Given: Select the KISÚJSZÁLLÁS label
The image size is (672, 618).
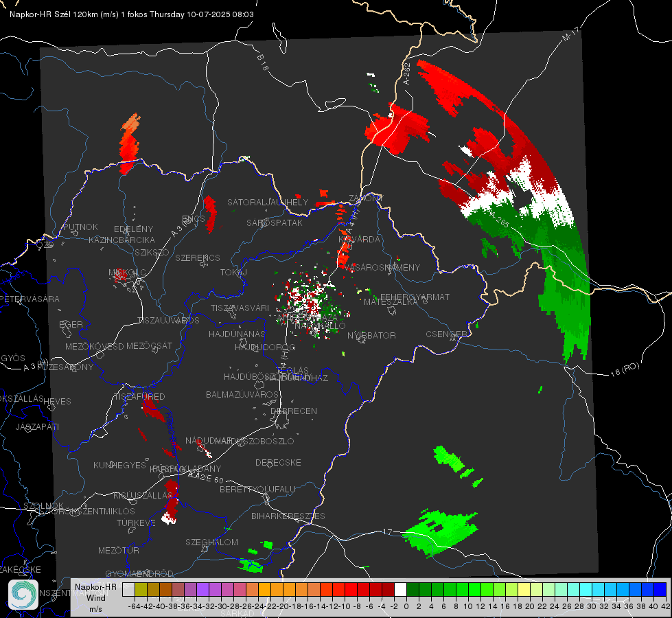Looking at the screenshot, I should [x=143, y=495].
